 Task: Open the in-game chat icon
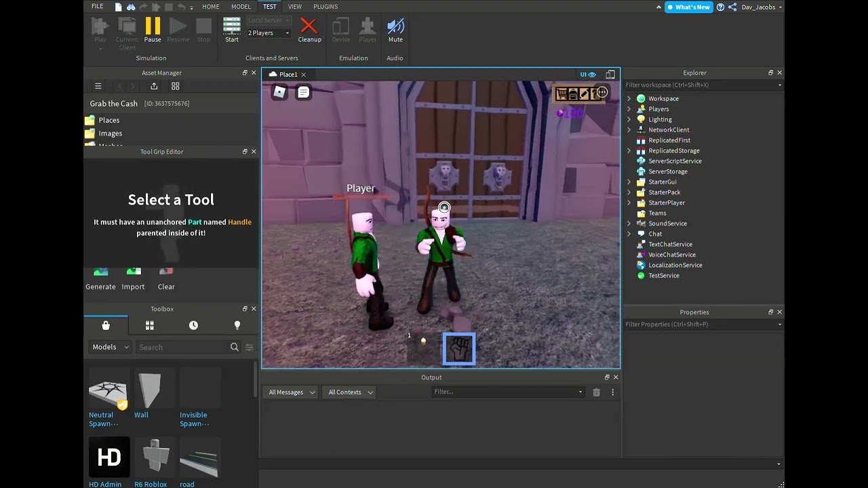pos(303,92)
